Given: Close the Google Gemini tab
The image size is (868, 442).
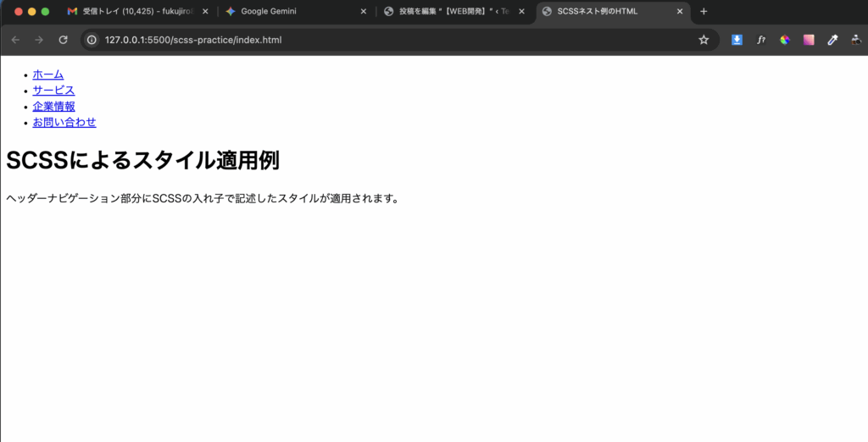Looking at the screenshot, I should coord(364,12).
